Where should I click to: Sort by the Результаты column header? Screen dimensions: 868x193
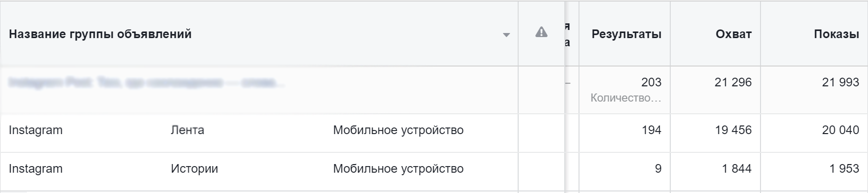pos(626,35)
